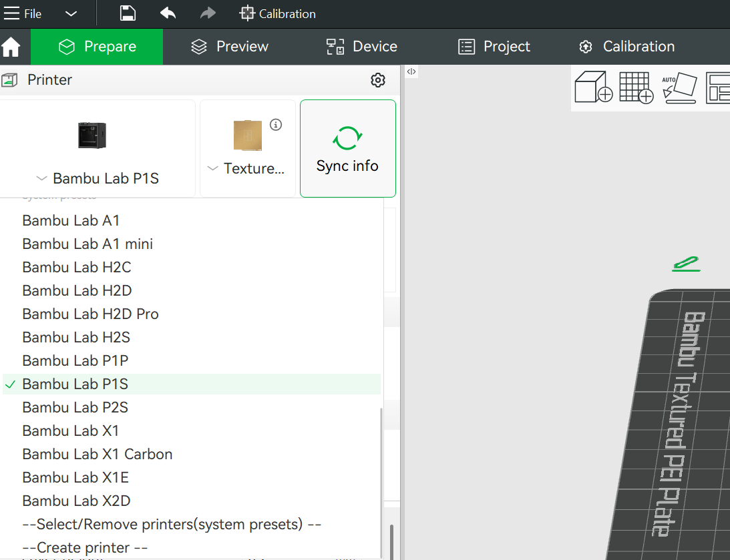Select Bambu Lab H2D Pro preset

pos(191,314)
